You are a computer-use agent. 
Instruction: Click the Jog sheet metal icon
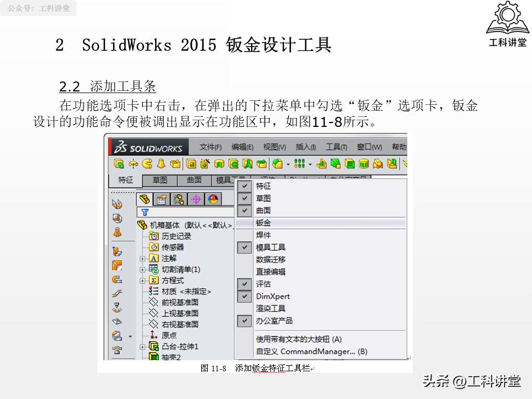click(x=117, y=293)
